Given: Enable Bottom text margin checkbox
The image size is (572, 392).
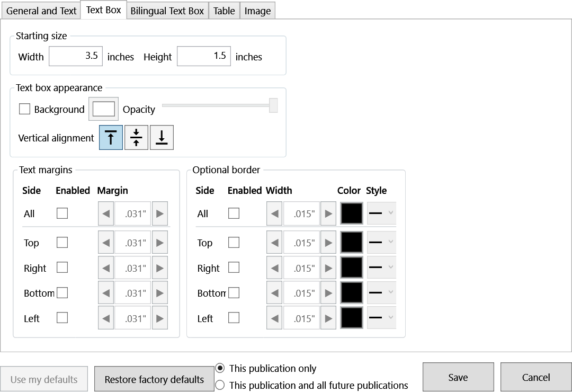Looking at the screenshot, I should coord(62,293).
